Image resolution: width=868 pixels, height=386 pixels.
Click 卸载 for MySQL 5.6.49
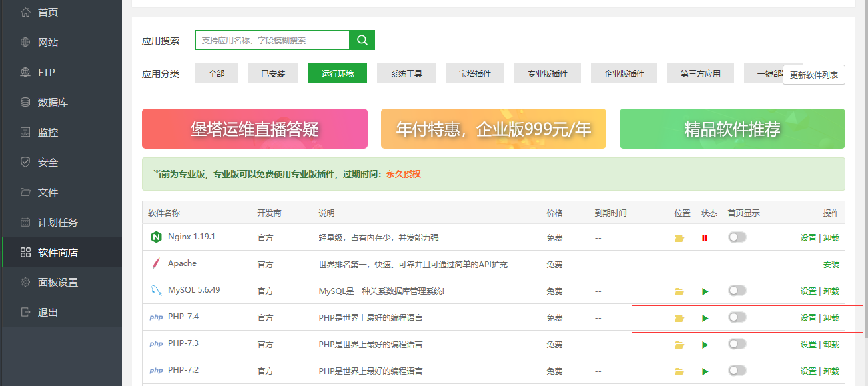[x=831, y=291]
